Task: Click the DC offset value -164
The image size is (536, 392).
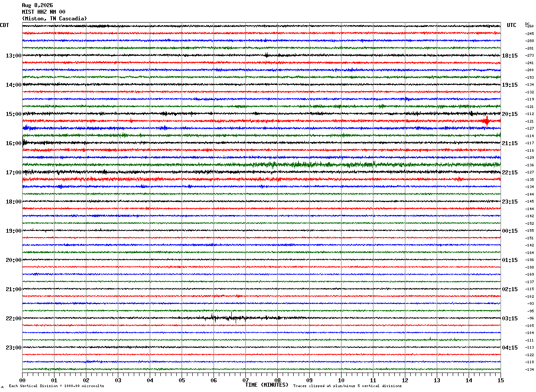Action: click(x=529, y=253)
